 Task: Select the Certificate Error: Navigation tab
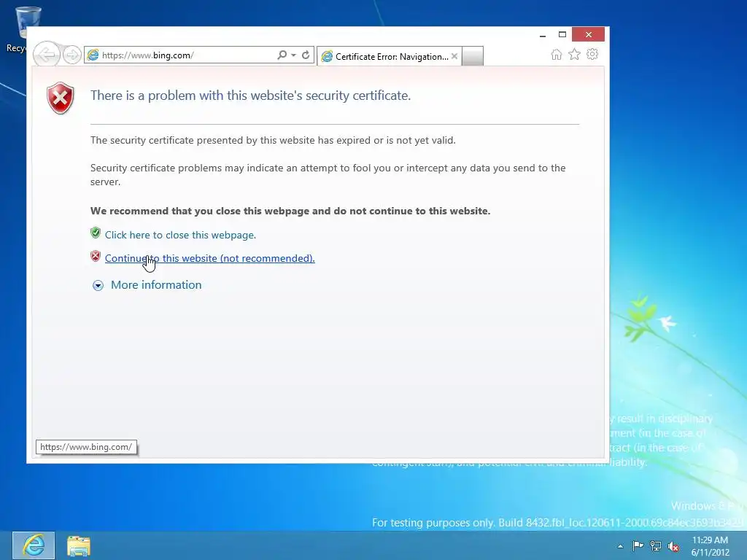(x=389, y=57)
